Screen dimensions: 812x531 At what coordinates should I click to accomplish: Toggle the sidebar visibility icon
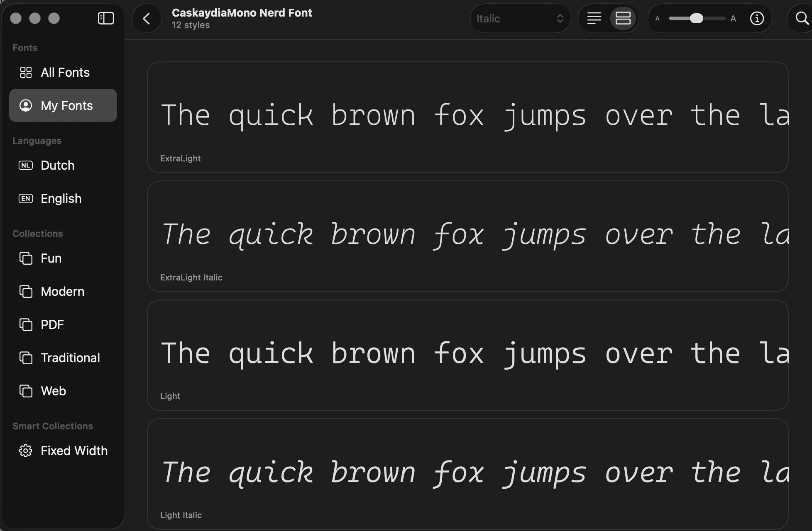point(106,18)
